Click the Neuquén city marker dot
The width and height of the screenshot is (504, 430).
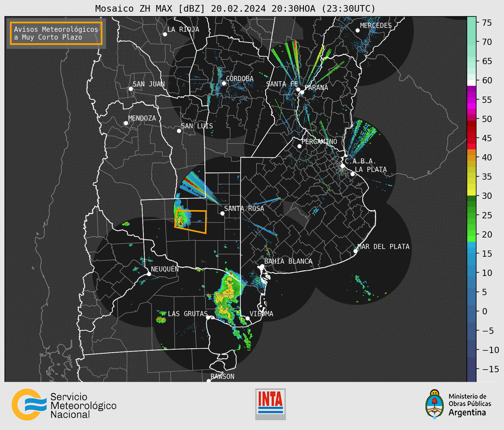pyautogui.click(x=149, y=274)
